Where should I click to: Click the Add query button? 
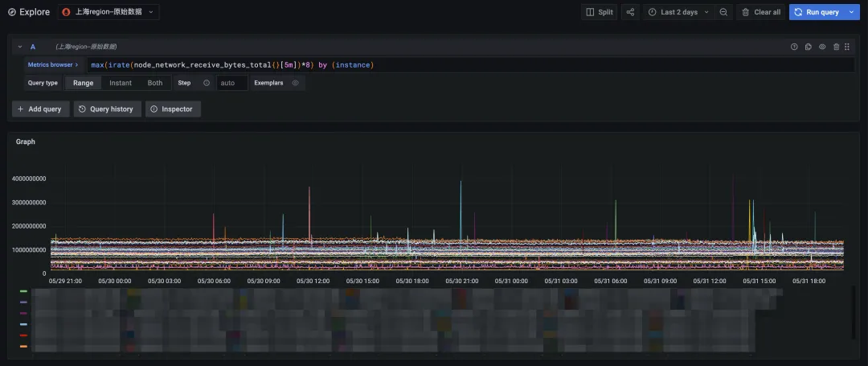[39, 109]
